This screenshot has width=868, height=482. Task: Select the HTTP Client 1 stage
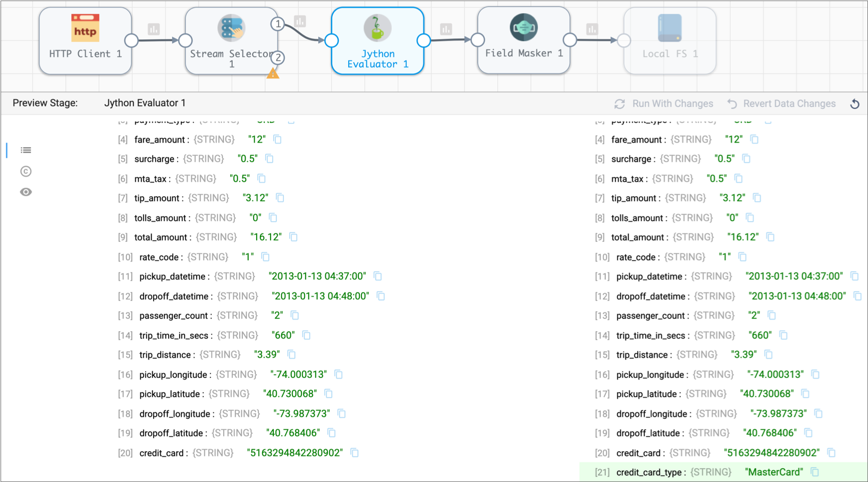click(85, 40)
